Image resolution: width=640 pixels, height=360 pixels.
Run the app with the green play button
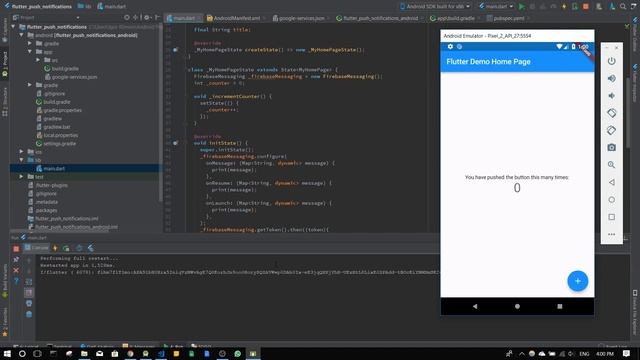[521, 6]
